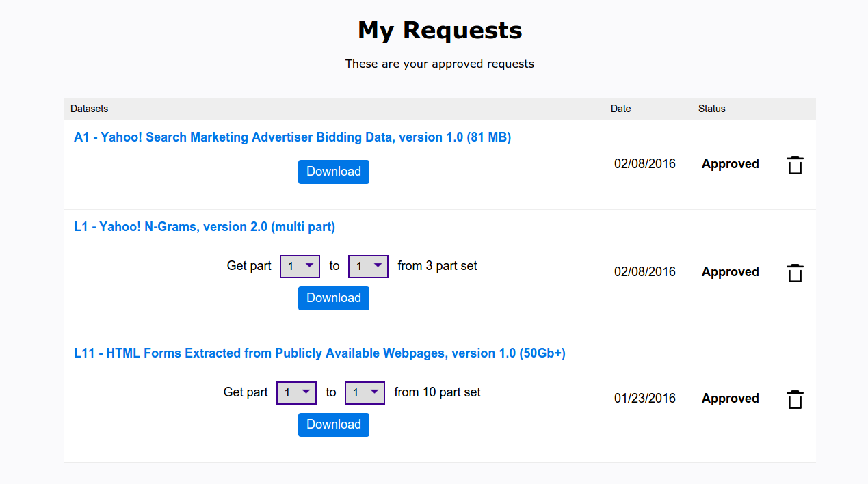Screen dimensions: 868x484
Task: Click the My Requests heading
Action: point(440,30)
